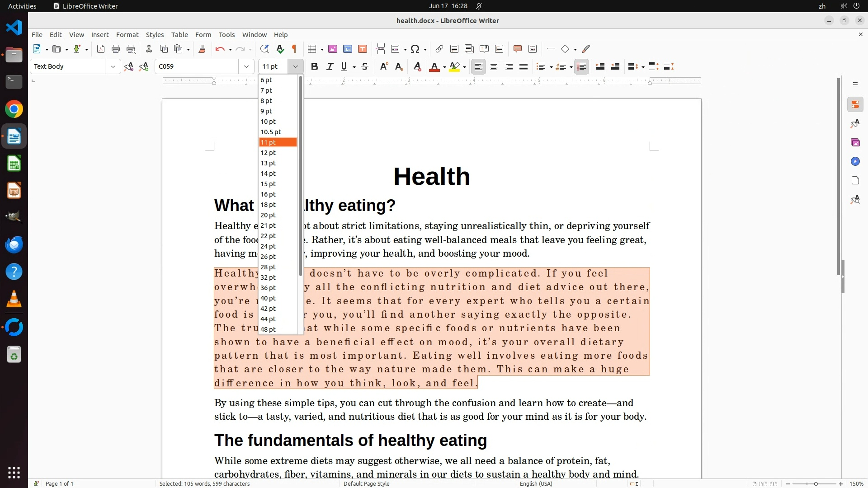Click the zoom slider in status bar

[816, 484]
